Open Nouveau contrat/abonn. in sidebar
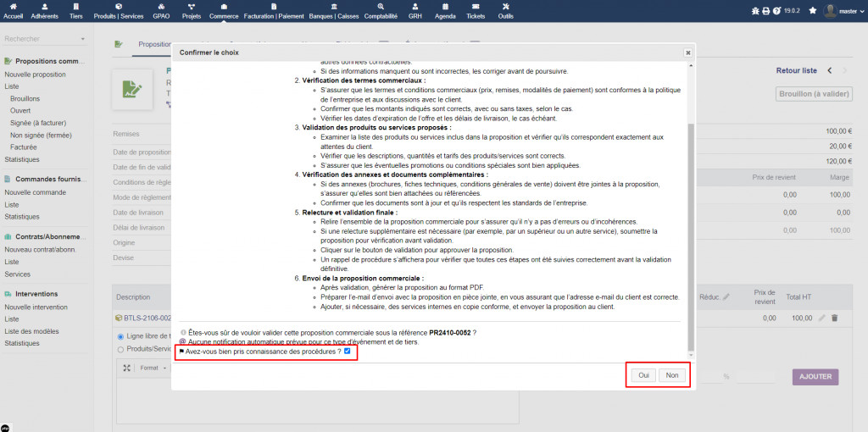 (x=39, y=250)
